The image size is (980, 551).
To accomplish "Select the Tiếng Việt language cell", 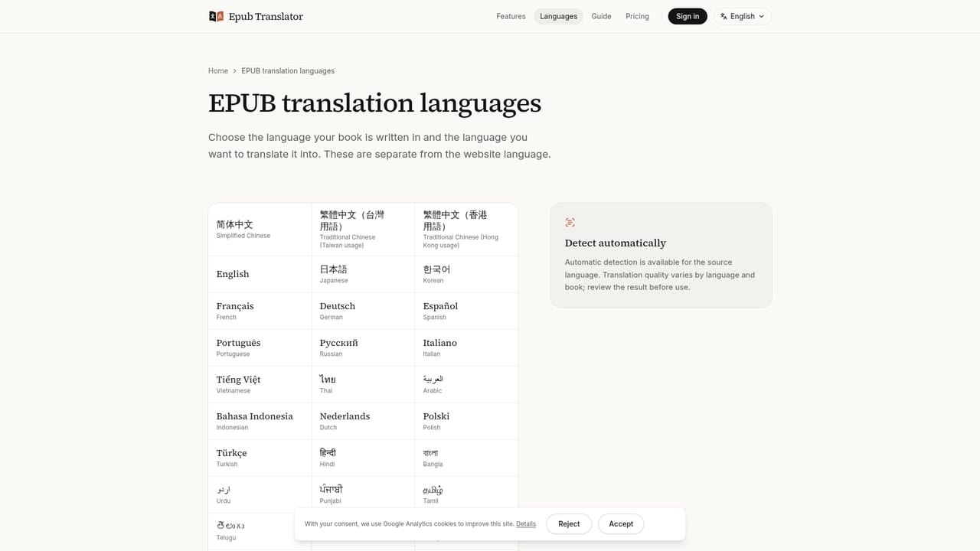I will [260, 384].
